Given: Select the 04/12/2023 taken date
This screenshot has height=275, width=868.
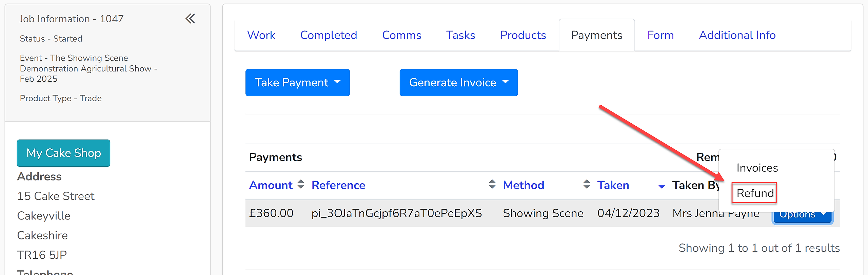Looking at the screenshot, I should pos(628,213).
